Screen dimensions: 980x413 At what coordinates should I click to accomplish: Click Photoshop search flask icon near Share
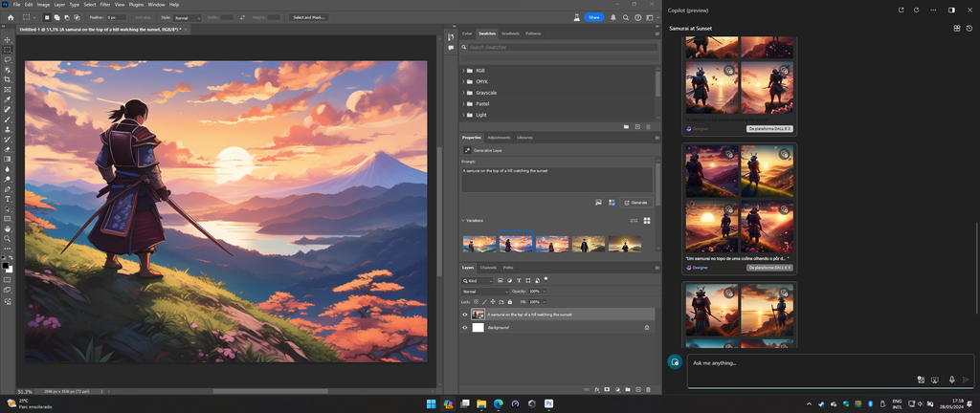coord(576,17)
